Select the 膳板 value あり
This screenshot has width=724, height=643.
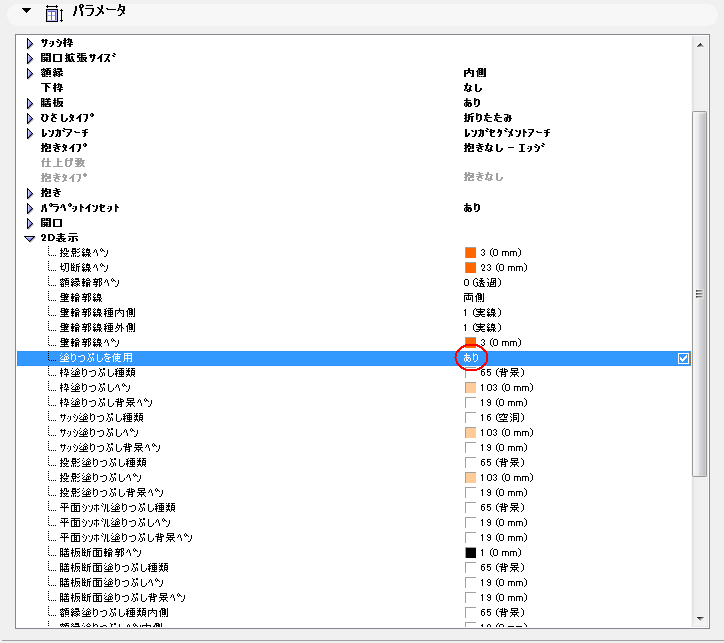[x=472, y=102]
